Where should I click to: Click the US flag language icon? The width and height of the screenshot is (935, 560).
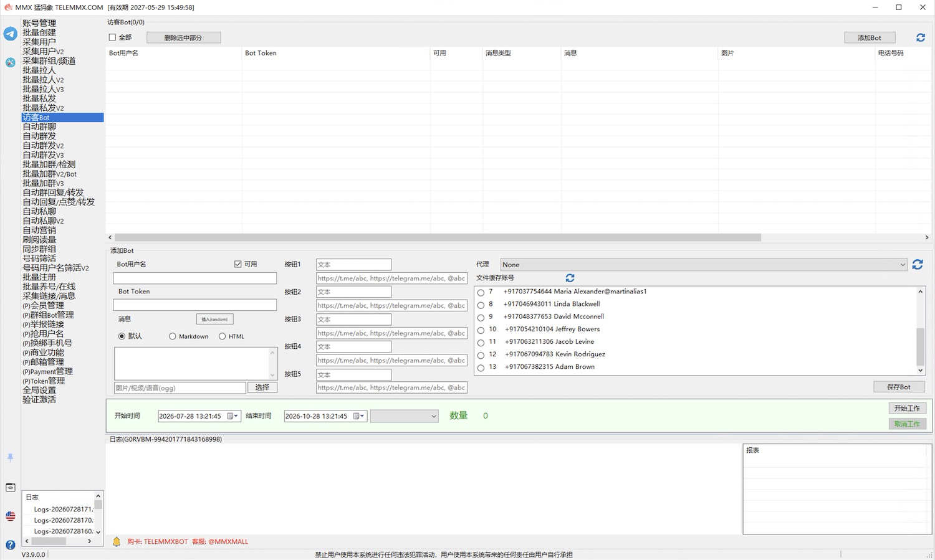coord(10,516)
